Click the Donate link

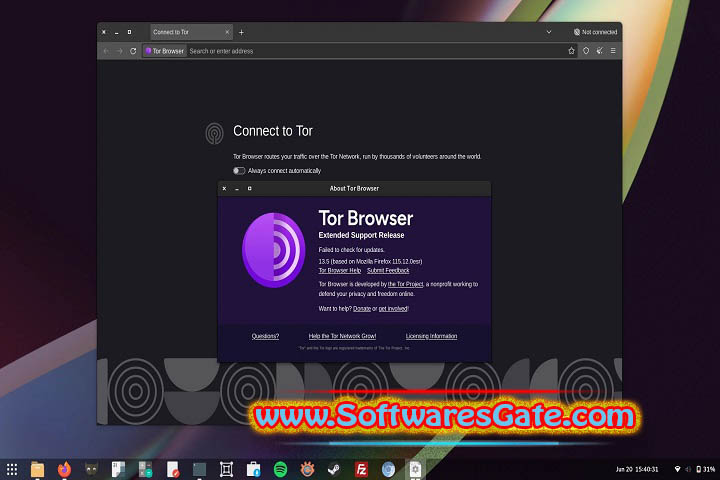(x=362, y=309)
